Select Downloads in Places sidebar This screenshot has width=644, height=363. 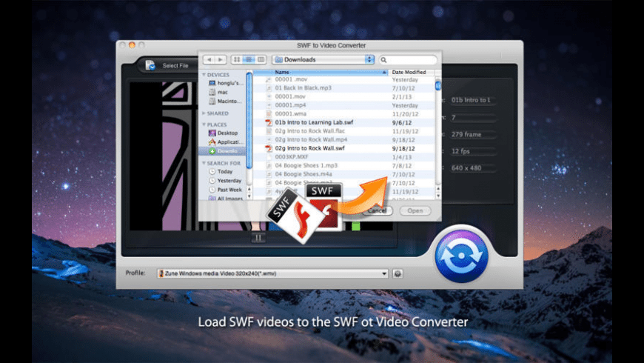223,151
